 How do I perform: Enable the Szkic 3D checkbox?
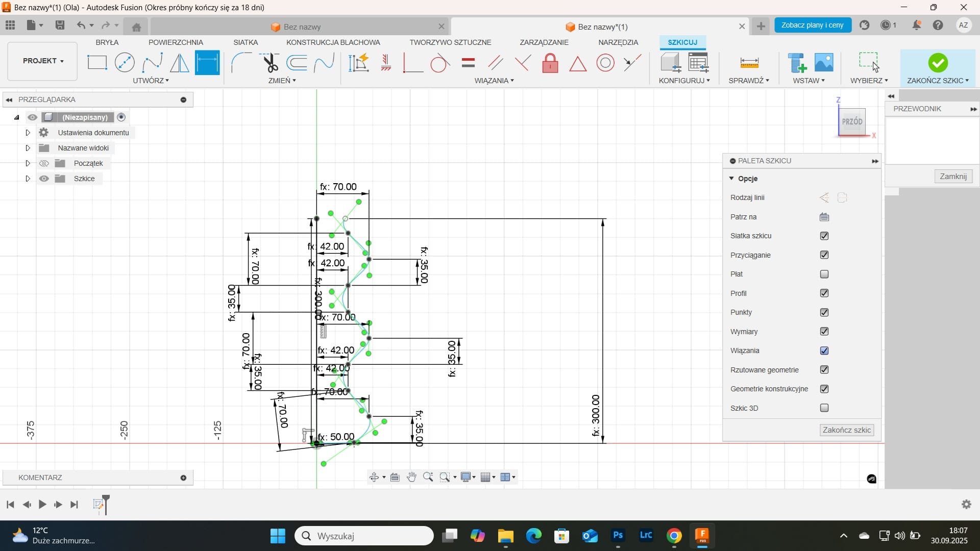[x=824, y=408]
